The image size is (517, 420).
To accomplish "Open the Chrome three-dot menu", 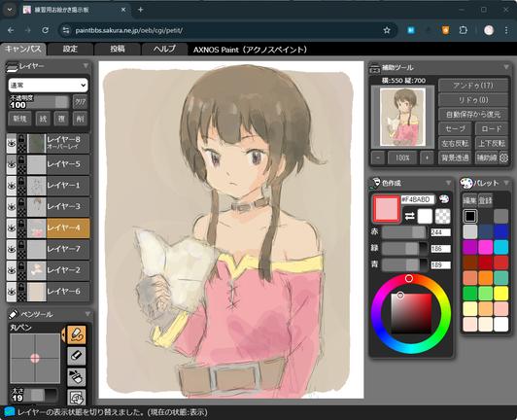I will click(506, 30).
